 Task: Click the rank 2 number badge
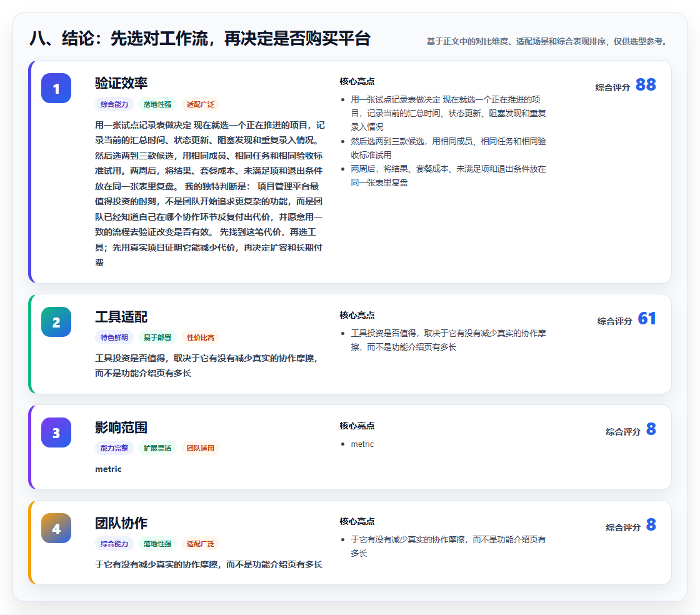[x=56, y=322]
